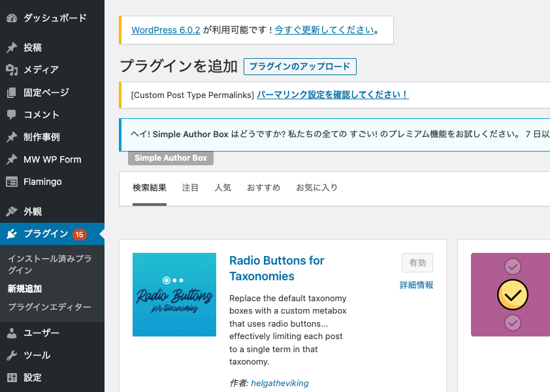Open ユーザー in the sidebar
550x392 pixels.
(x=41, y=333)
